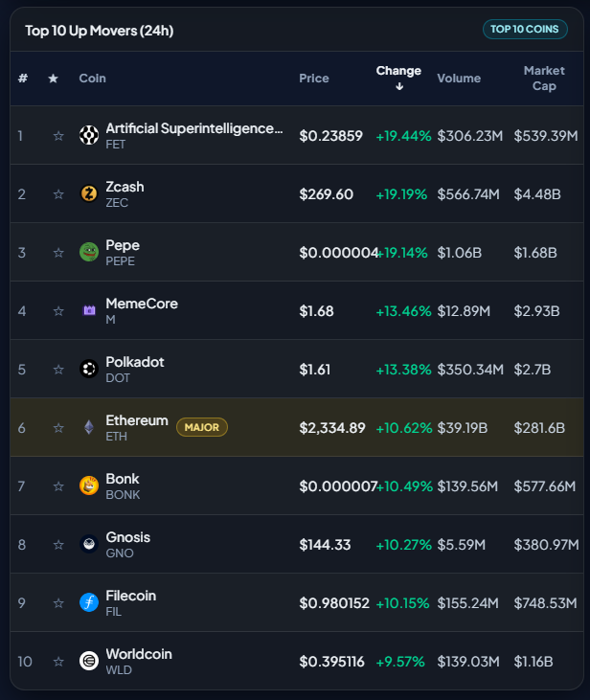
Task: Click the +10.49% Bonk change
Action: click(404, 486)
